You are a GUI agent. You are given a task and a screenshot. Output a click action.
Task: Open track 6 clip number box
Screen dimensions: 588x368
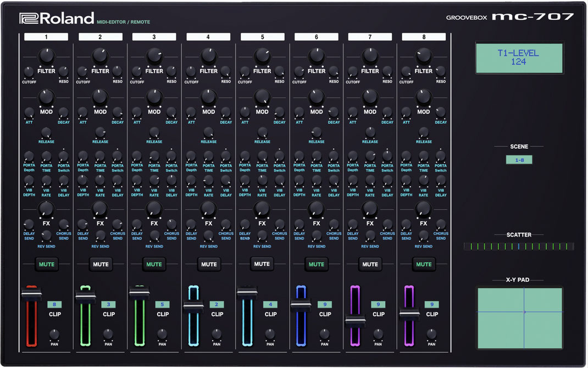coord(325,304)
